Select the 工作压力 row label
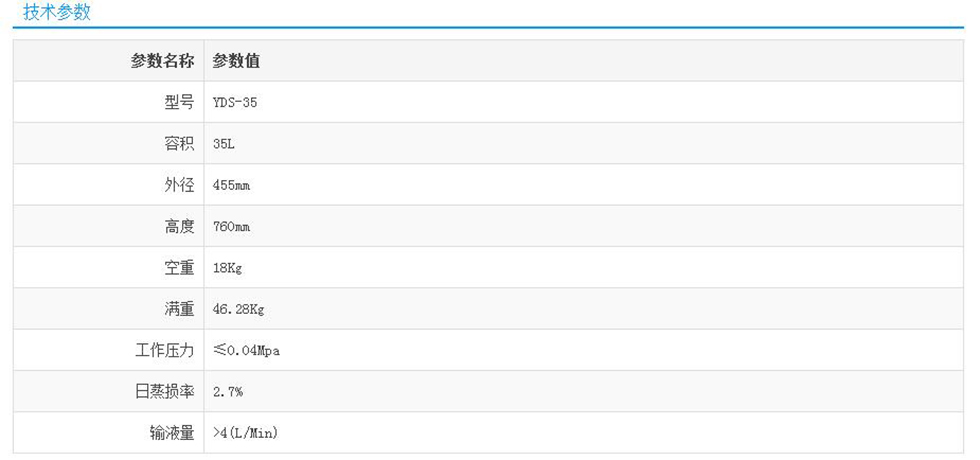The width and height of the screenshot is (980, 460). point(165,351)
